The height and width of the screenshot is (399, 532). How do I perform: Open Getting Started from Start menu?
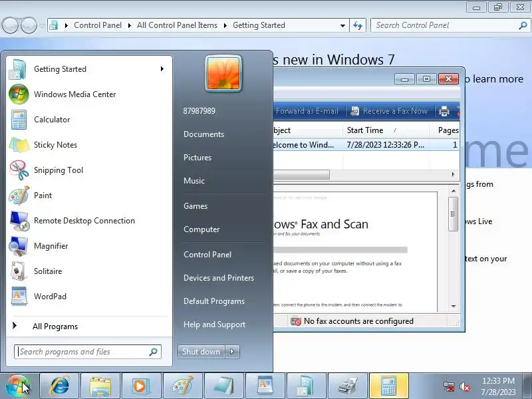(x=89, y=69)
